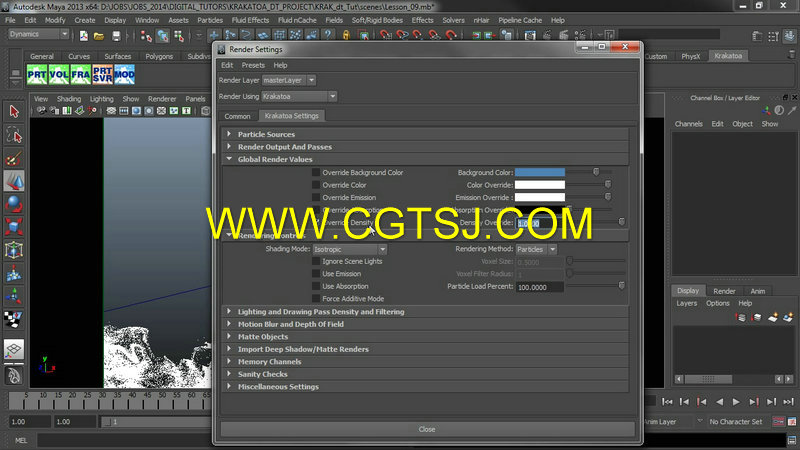Expand Memory Channels section
This screenshot has width=800, height=450.
click(229, 361)
